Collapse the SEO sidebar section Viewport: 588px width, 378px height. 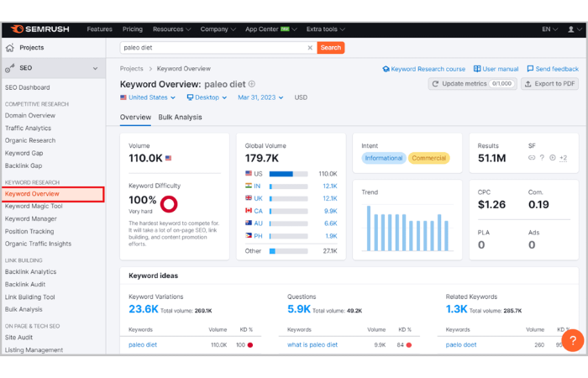[95, 68]
